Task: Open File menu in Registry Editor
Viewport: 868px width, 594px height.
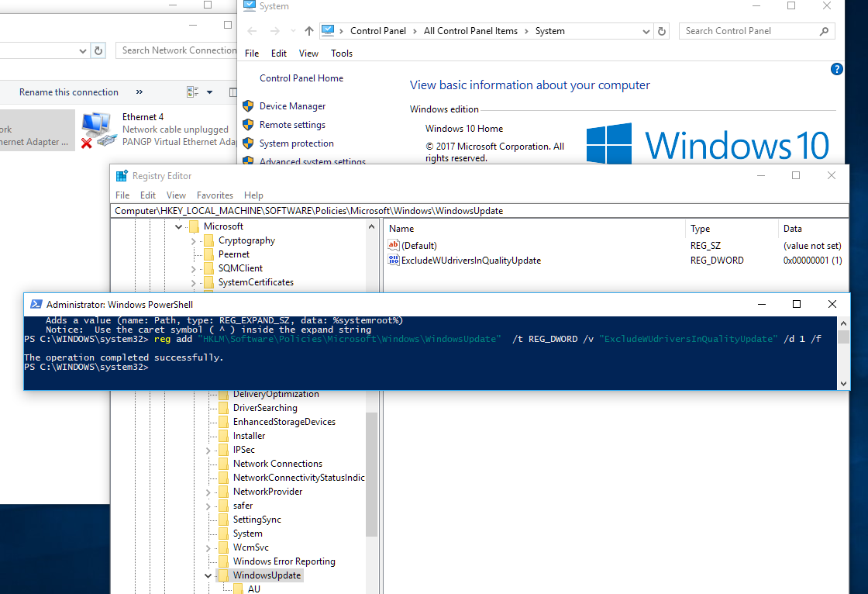Action: click(x=122, y=195)
